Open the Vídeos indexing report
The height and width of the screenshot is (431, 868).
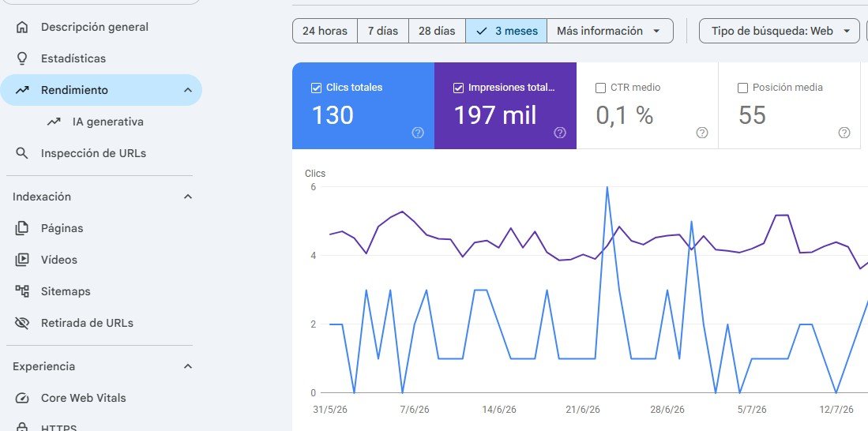click(58, 260)
